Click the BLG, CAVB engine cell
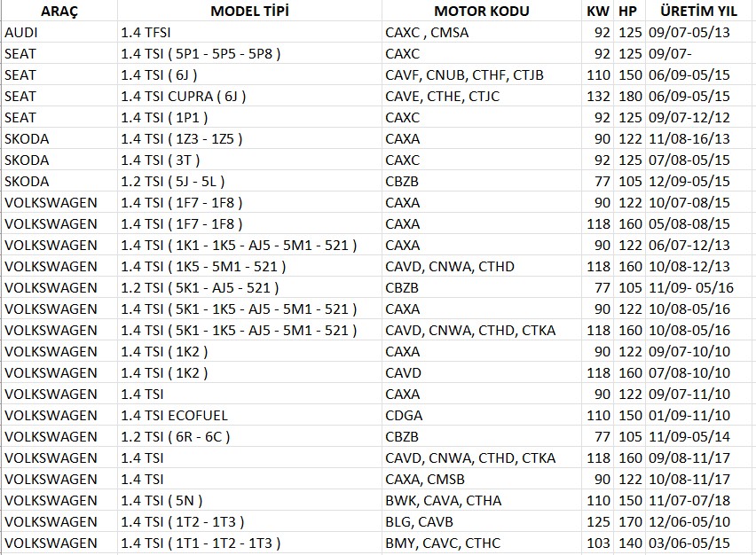756x555 pixels. click(419, 521)
